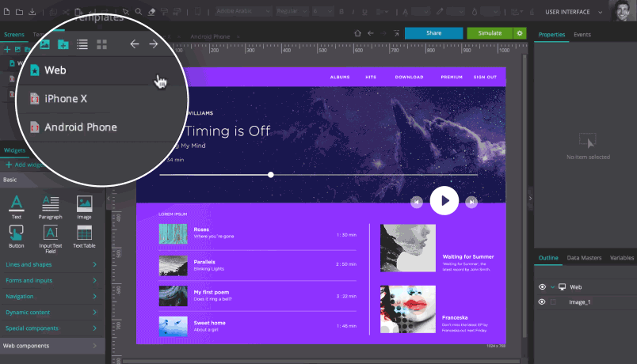Viewport: 637px width, 364px height.
Task: Open the text alignment dropdown
Action: [x=382, y=12]
